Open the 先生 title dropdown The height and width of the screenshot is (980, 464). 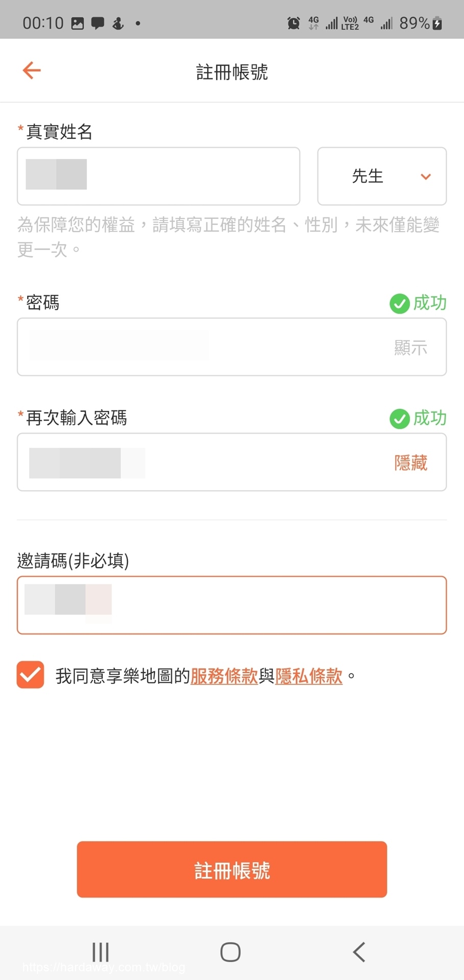tap(382, 176)
